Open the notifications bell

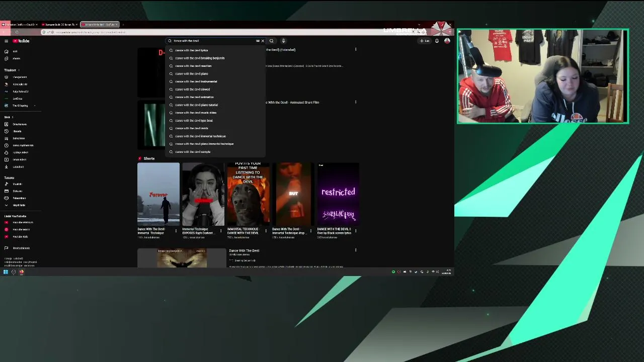pyautogui.click(x=437, y=41)
